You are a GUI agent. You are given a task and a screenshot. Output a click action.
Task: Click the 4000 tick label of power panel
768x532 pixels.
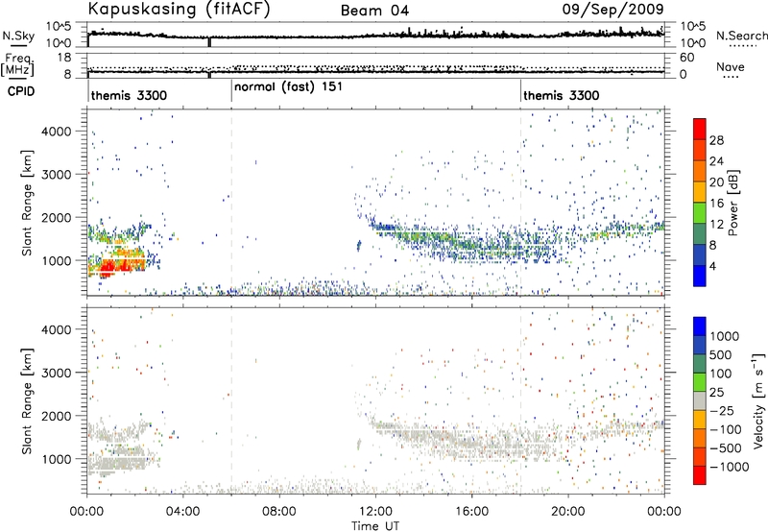[56, 132]
